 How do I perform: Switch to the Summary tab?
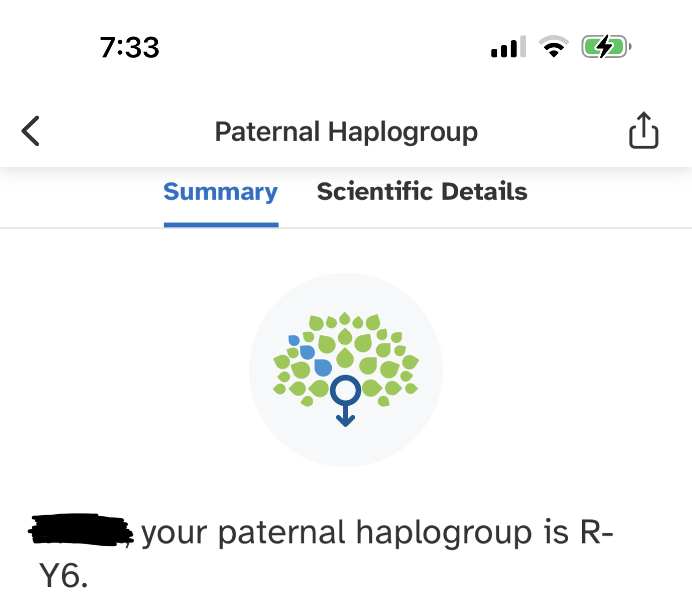220,192
